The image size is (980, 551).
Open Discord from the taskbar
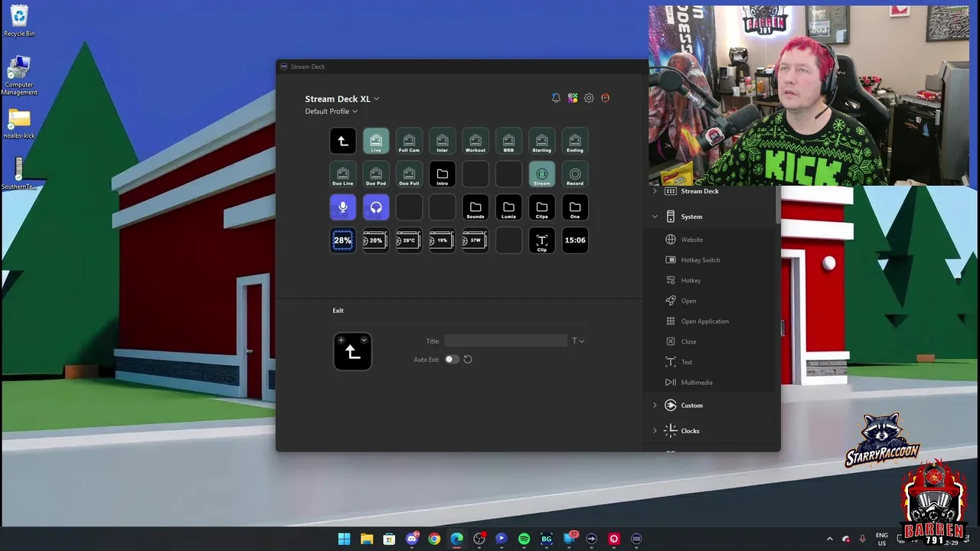coord(412,539)
